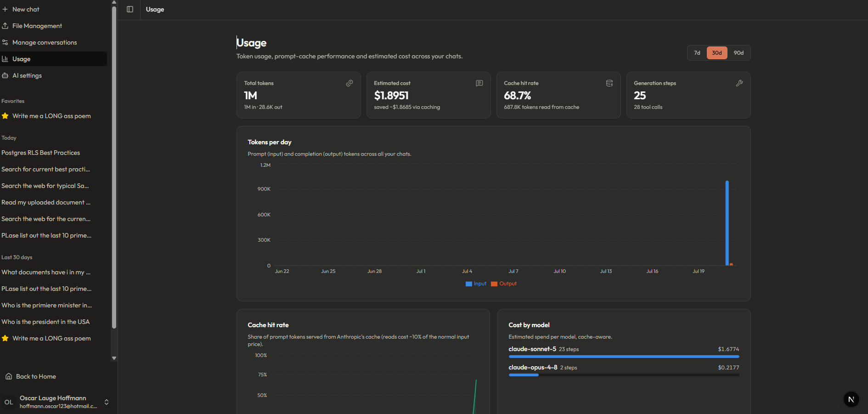Click the database icon in Cache hit rate card
868x414 pixels.
click(609, 83)
